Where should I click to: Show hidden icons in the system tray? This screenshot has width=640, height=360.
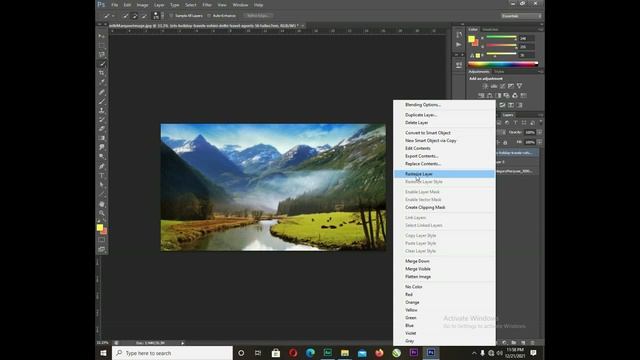click(474, 353)
